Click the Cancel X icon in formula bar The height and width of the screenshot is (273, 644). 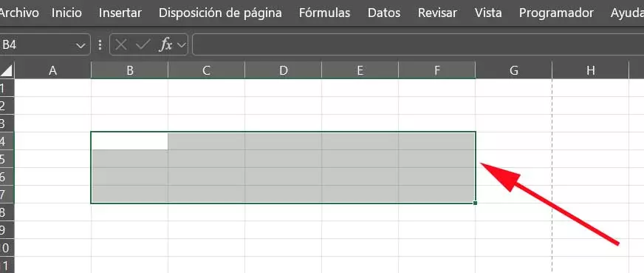coord(121,45)
